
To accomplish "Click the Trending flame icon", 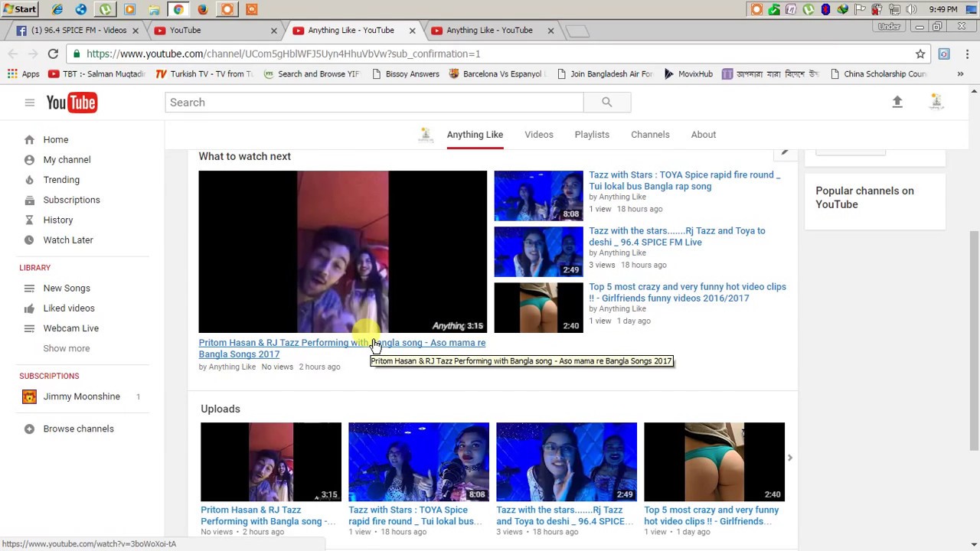I will [x=29, y=180].
